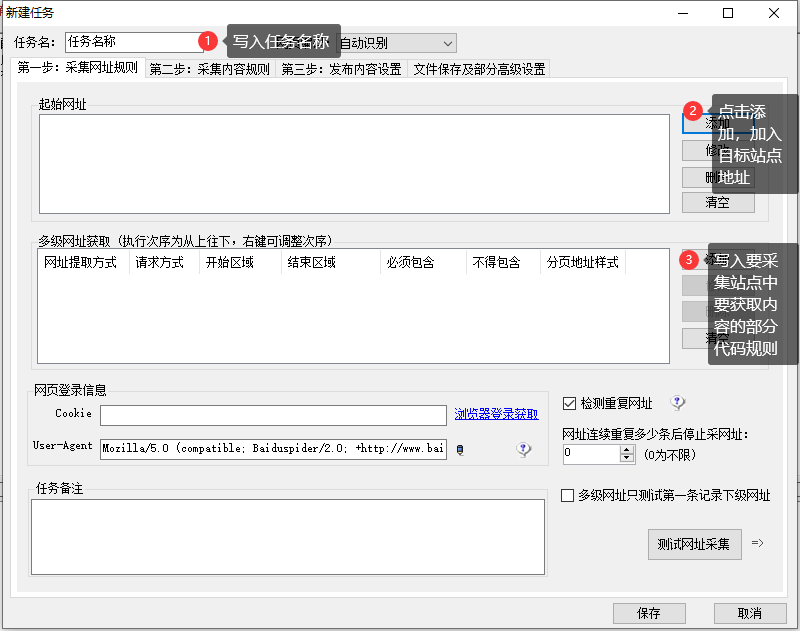Click red step 3 badge
This screenshot has width=800, height=631.
coord(689,260)
